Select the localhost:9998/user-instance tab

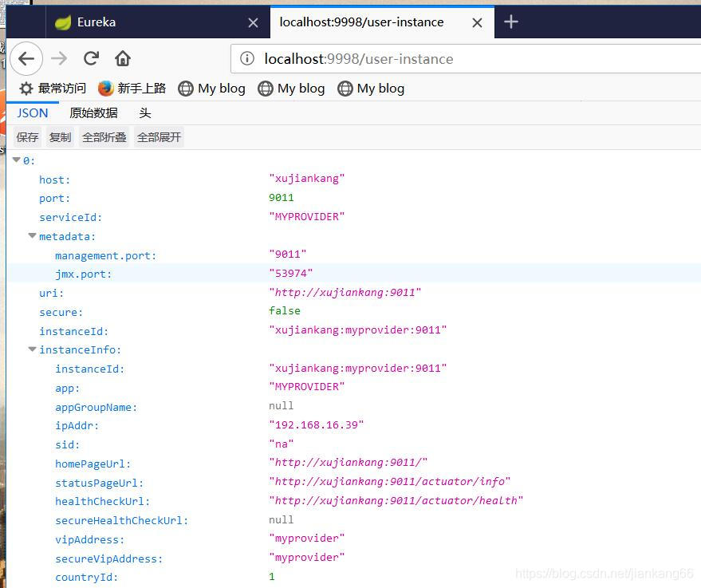(x=382, y=22)
